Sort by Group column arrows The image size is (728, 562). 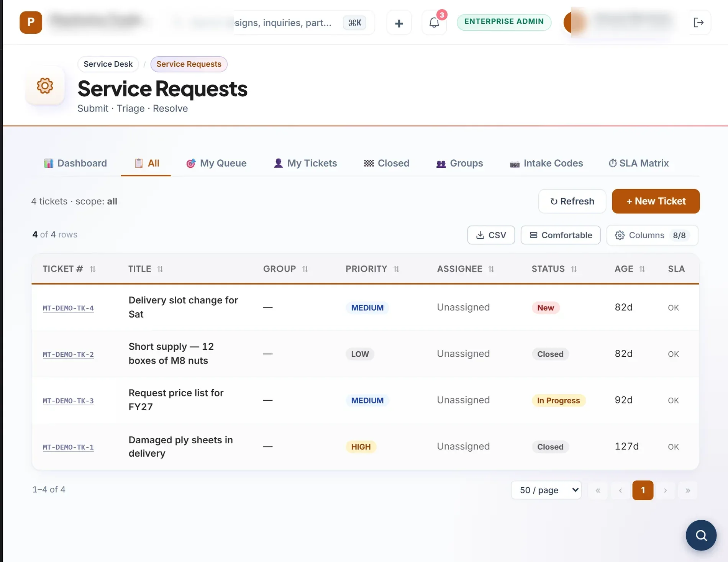point(305,269)
